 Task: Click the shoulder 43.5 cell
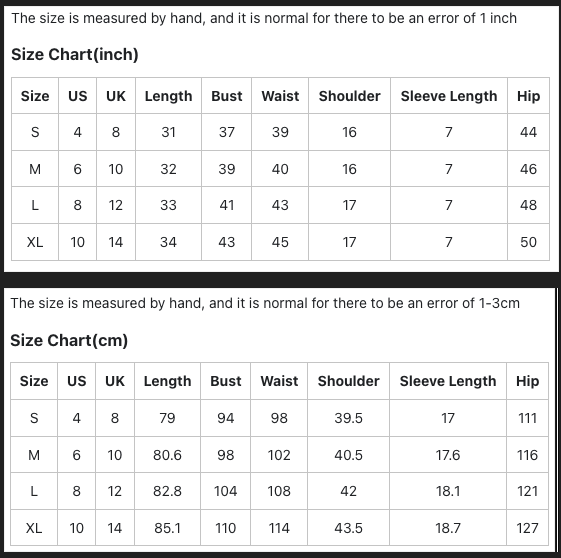pyautogui.click(x=348, y=528)
